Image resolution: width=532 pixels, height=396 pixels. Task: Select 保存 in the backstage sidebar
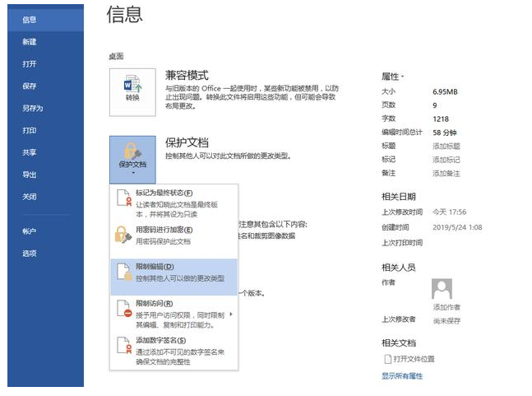(x=45, y=86)
